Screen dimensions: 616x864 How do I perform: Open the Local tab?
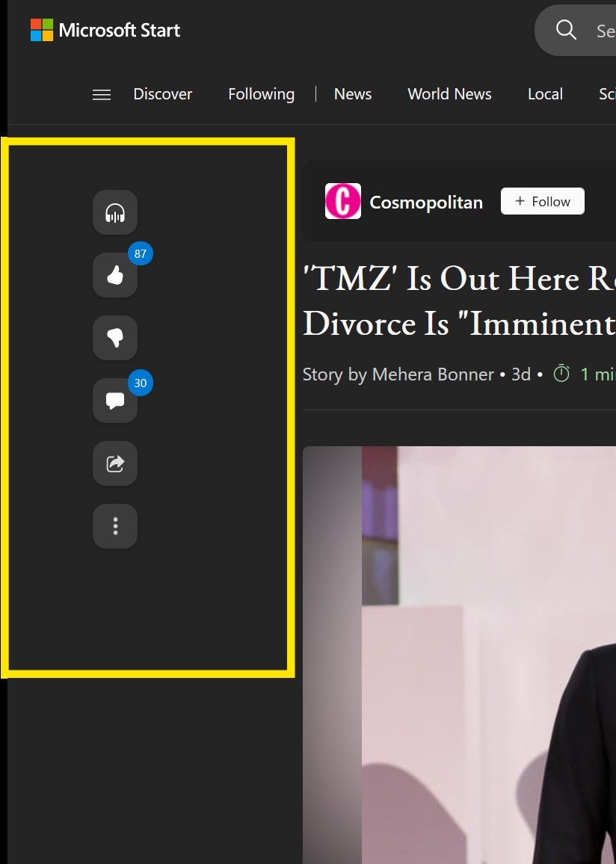[545, 94]
